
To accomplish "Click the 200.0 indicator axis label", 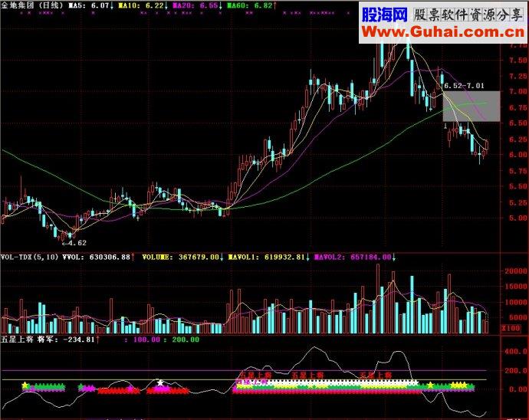I will 515,370.
